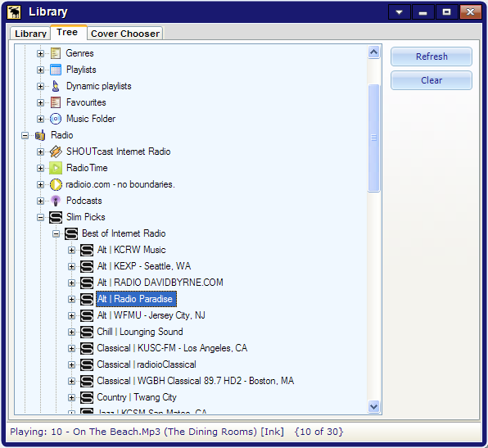Expand the Genres node
This screenshot has height=448, width=488.
(x=40, y=53)
